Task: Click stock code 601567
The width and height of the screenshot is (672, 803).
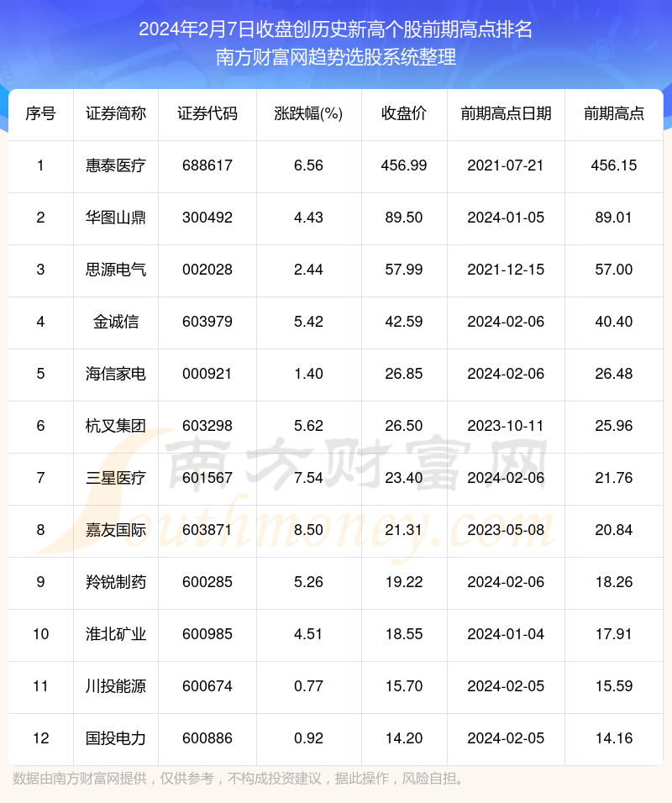Action: pyautogui.click(x=207, y=478)
